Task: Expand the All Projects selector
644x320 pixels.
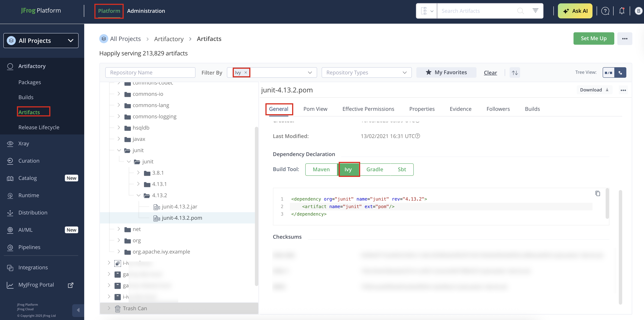Action: click(41, 40)
